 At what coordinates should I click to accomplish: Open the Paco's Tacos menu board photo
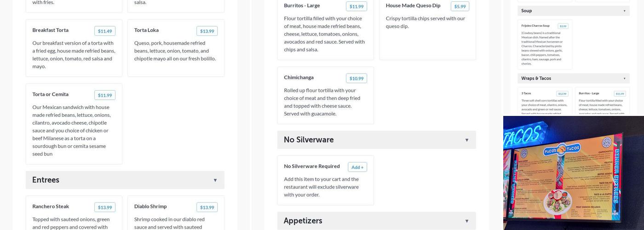point(573,173)
